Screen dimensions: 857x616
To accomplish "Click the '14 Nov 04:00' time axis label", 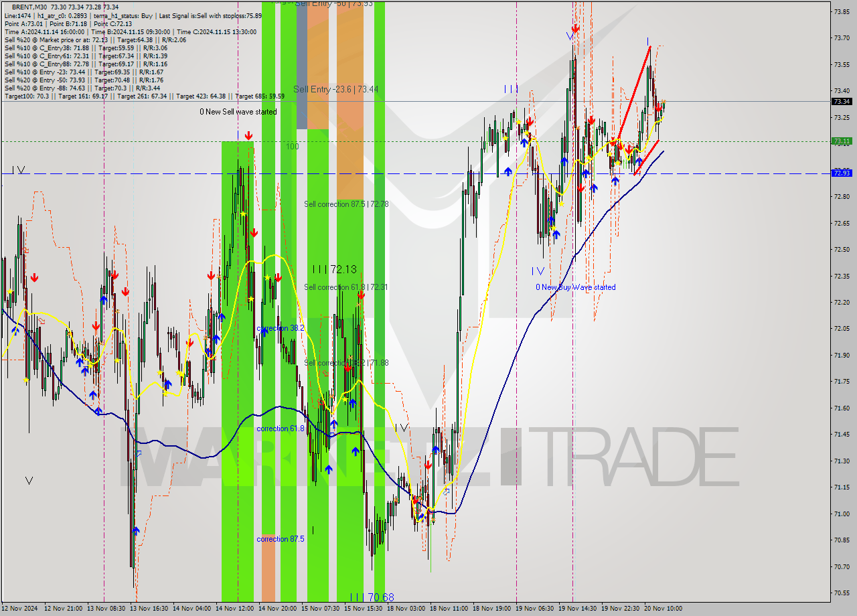I will pyautogui.click(x=193, y=609).
